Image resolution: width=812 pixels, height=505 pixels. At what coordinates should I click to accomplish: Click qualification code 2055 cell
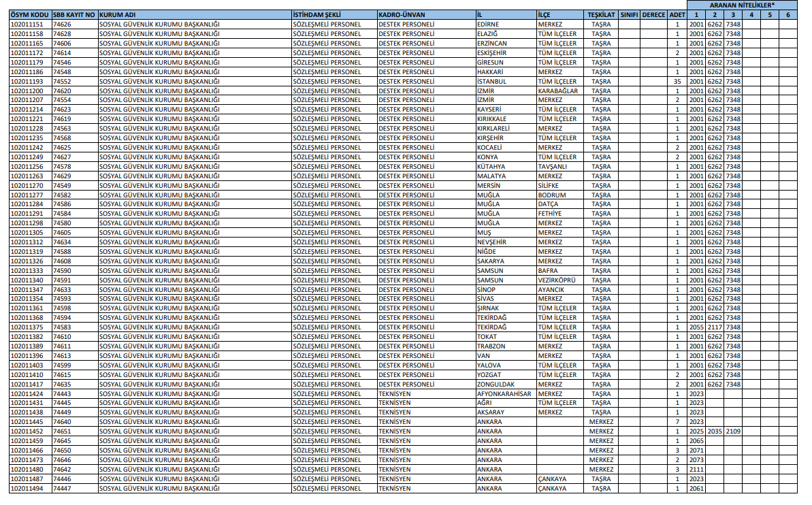[696, 327]
